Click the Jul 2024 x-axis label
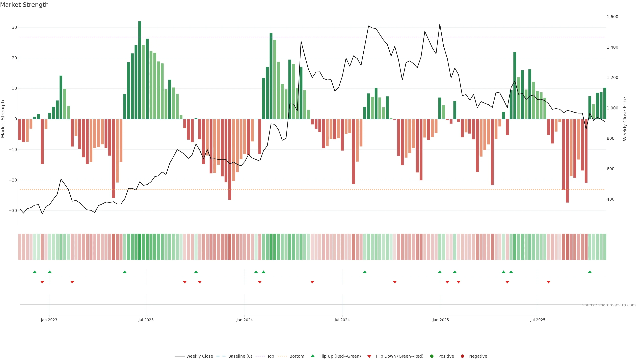Image resolution: width=644 pixels, height=362 pixels. point(342,320)
